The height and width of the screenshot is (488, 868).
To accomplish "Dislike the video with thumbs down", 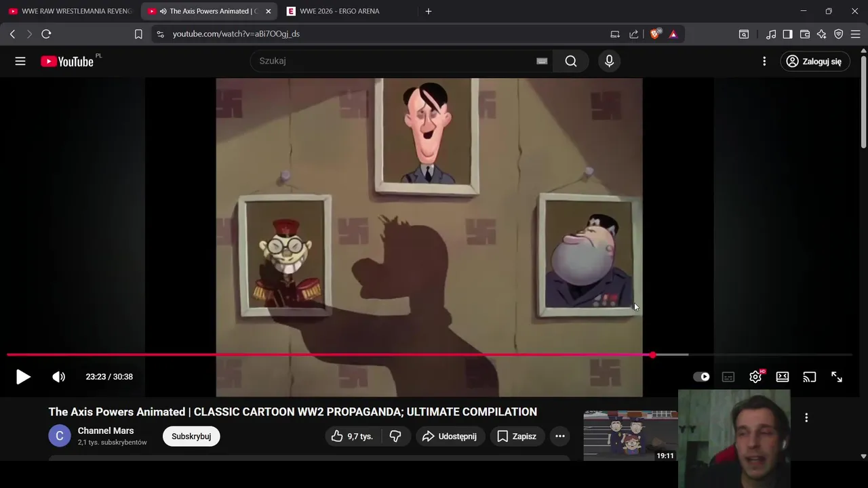I will click(395, 436).
